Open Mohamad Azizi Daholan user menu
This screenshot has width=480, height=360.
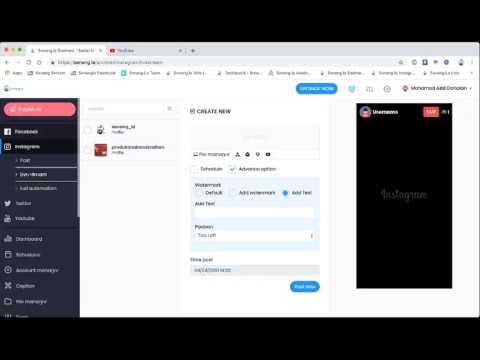coord(437,88)
